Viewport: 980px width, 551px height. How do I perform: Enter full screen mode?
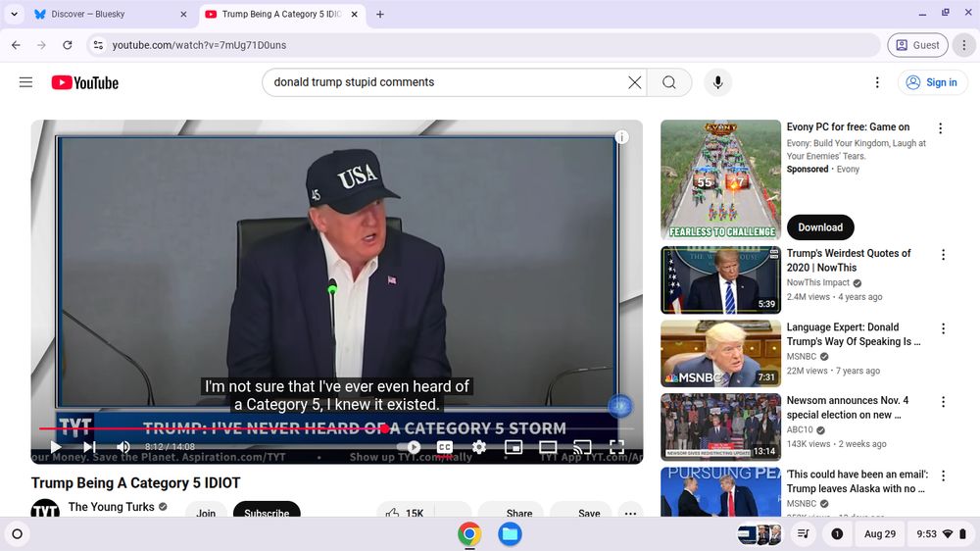(616, 446)
